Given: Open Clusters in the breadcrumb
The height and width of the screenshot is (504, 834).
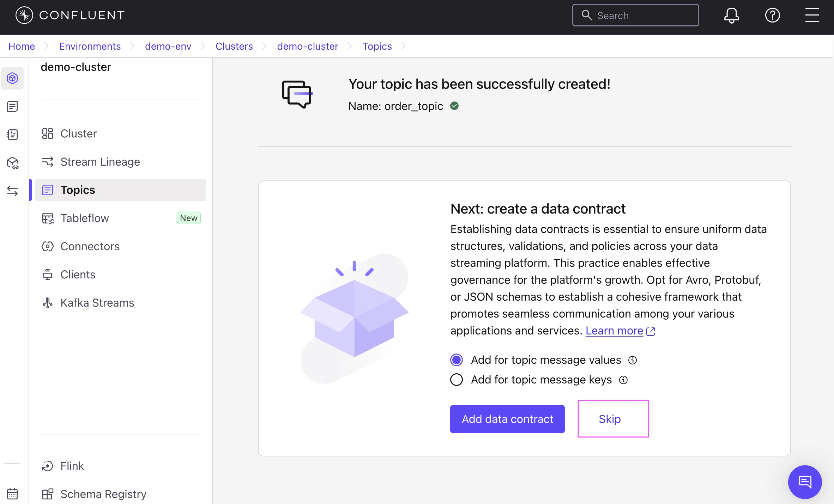Looking at the screenshot, I should tap(234, 46).
